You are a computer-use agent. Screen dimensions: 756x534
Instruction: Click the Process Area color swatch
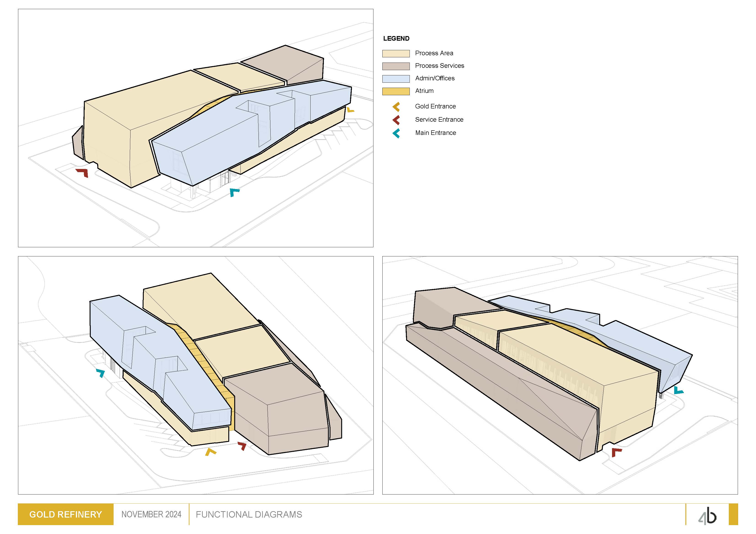tap(396, 53)
